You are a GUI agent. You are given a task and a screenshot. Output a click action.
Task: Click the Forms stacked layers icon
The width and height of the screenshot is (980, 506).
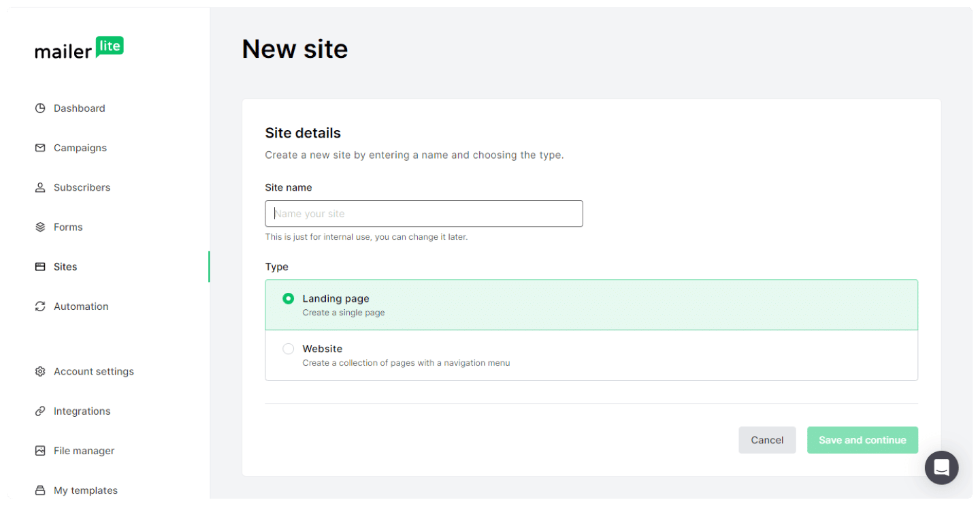(40, 227)
